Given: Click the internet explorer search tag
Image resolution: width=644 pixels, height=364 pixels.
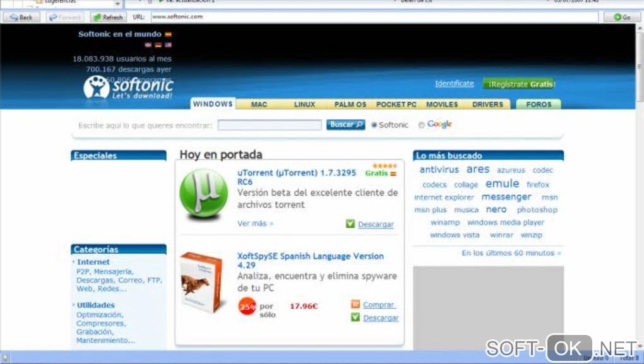Looking at the screenshot, I should pyautogui.click(x=444, y=197).
